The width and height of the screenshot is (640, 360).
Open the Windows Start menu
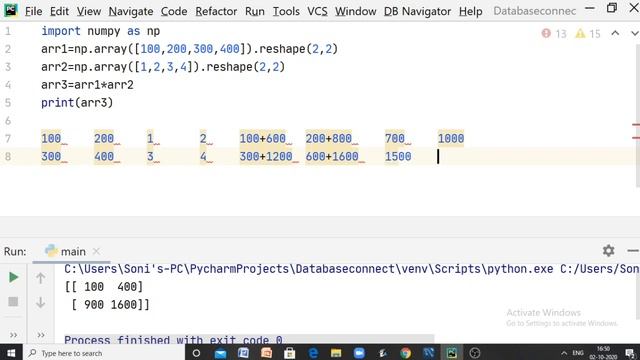(x=11, y=353)
